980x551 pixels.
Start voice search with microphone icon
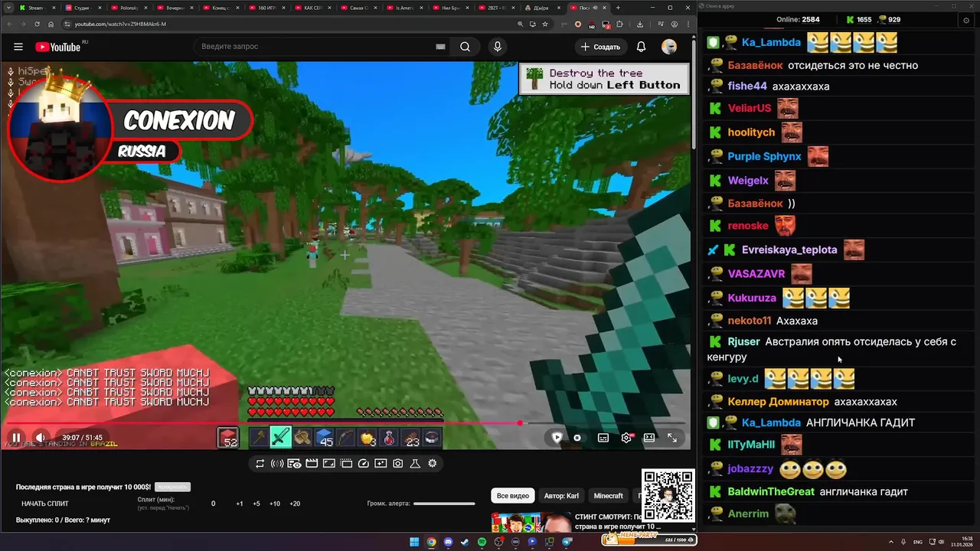[498, 47]
